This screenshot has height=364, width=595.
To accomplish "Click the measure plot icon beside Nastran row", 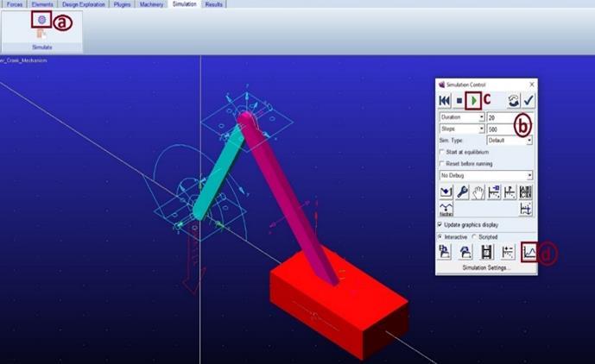I will pos(526,209).
